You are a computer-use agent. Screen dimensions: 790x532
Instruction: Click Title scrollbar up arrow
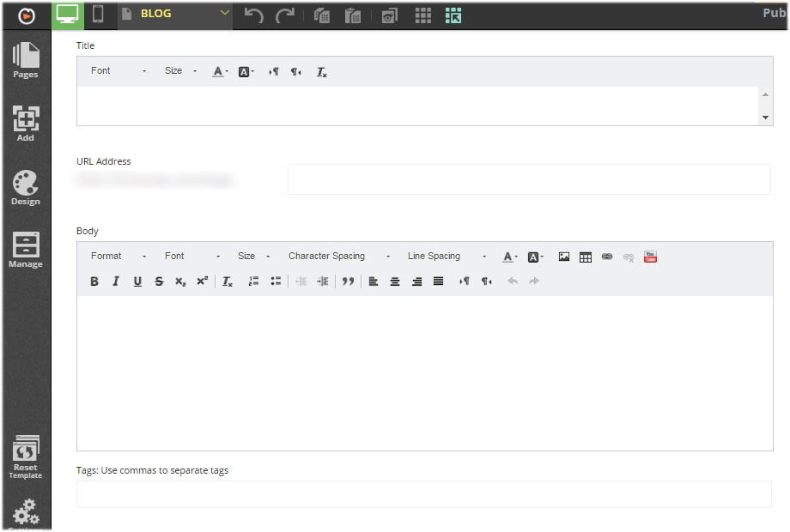[765, 94]
